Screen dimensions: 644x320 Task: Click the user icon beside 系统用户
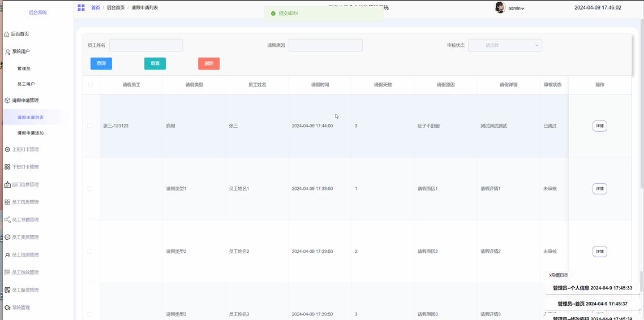[7, 51]
